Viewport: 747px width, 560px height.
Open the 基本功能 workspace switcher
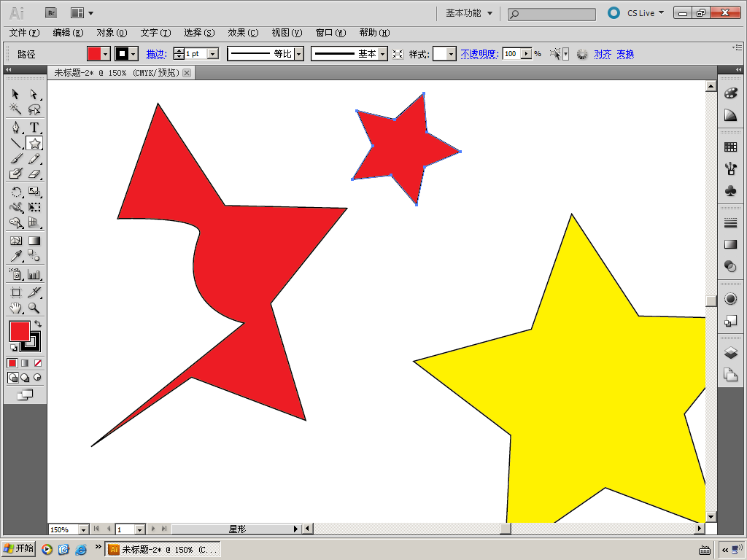(x=469, y=13)
